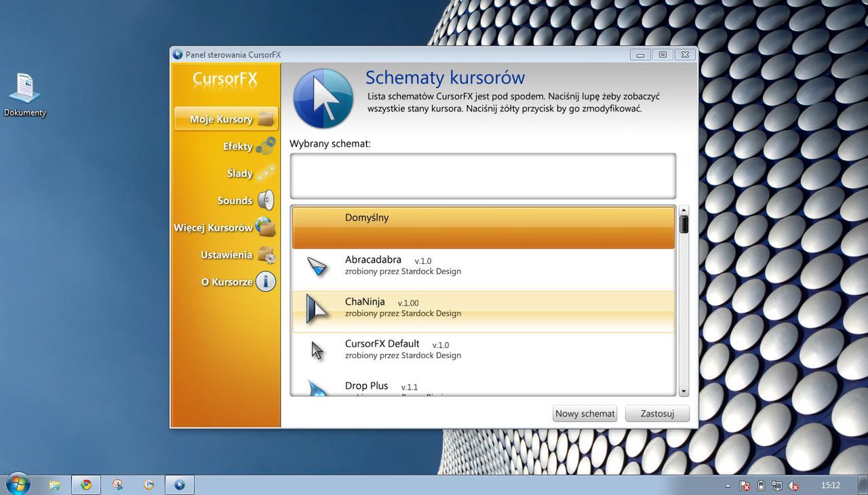The image size is (868, 495).
Task: Choose the ChaNinja scheme name
Action: pyautogui.click(x=365, y=302)
